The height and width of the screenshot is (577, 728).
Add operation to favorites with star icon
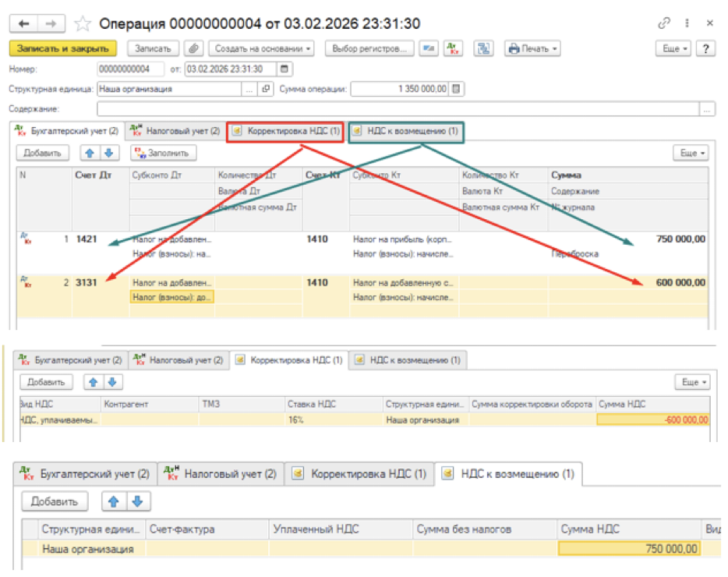tap(85, 24)
